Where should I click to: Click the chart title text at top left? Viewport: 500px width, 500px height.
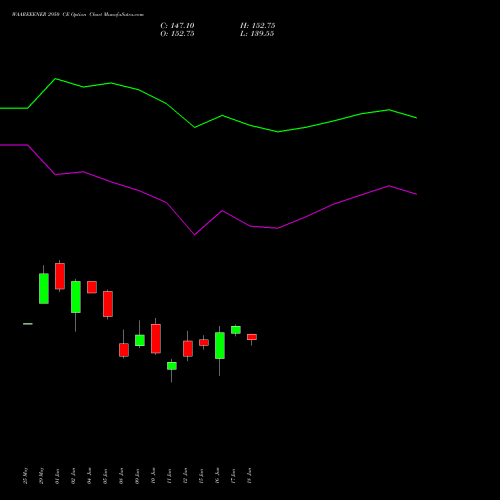click(78, 15)
